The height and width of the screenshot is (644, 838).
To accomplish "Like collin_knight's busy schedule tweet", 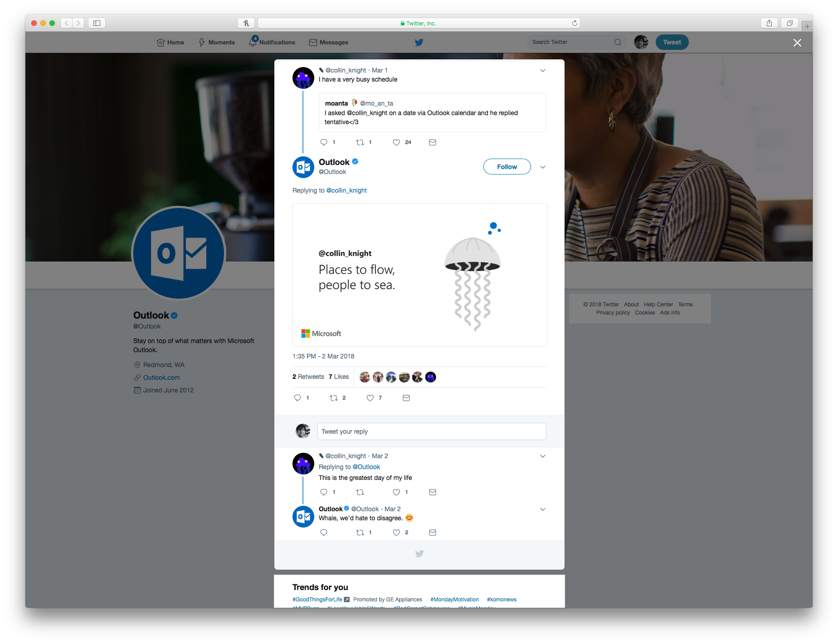I will pyautogui.click(x=396, y=142).
